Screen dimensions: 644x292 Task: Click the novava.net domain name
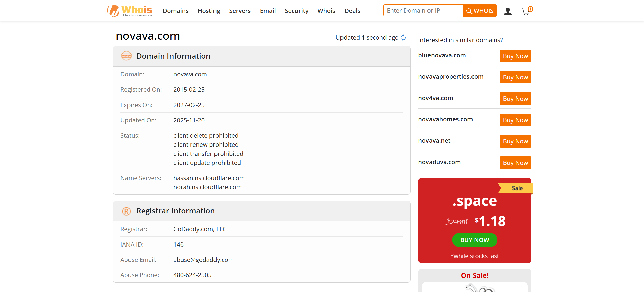click(x=434, y=141)
